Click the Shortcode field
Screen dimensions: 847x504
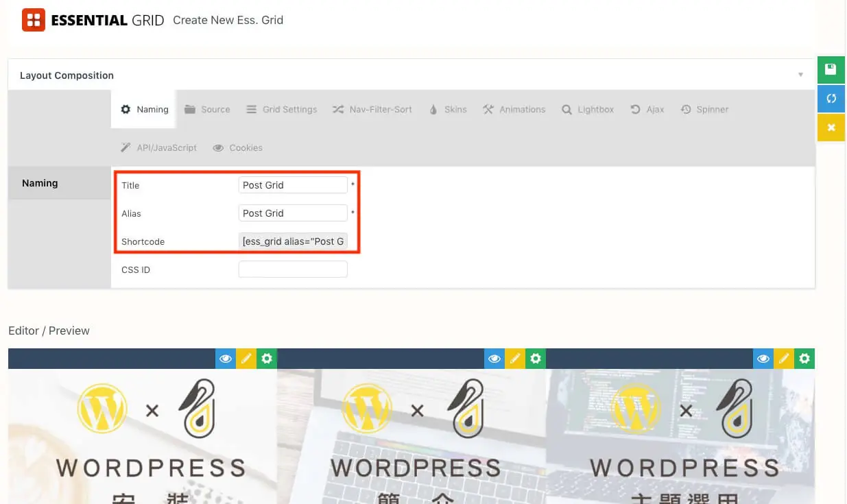coord(293,241)
